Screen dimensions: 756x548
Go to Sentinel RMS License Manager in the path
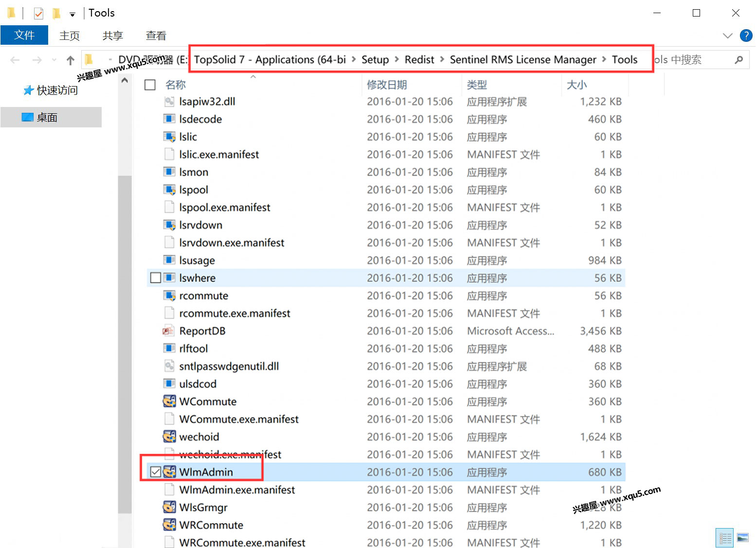523,59
